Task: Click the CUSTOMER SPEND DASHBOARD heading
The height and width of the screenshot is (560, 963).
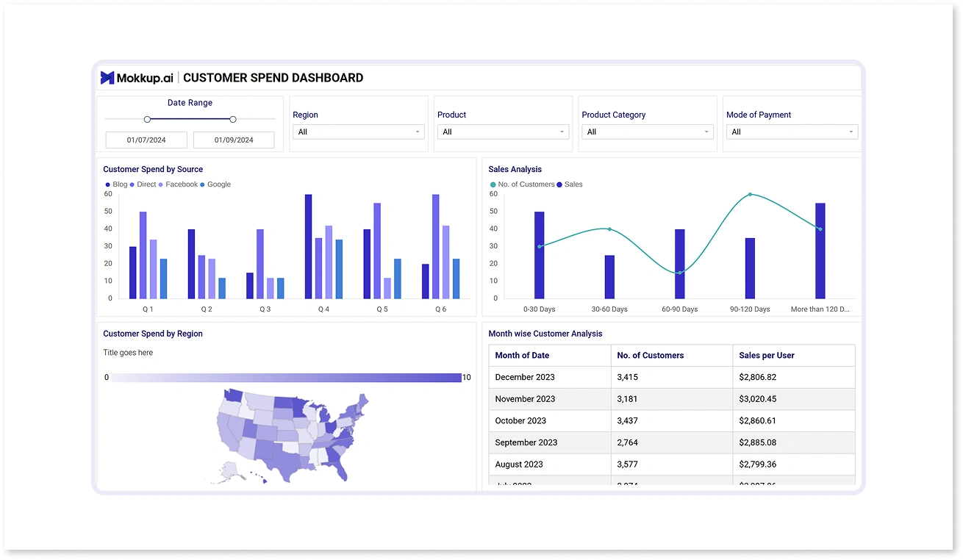Action: coord(273,78)
